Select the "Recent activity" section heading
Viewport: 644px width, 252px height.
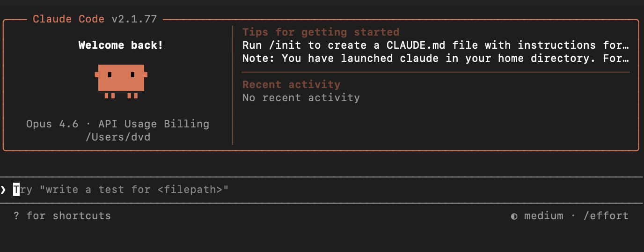291,85
